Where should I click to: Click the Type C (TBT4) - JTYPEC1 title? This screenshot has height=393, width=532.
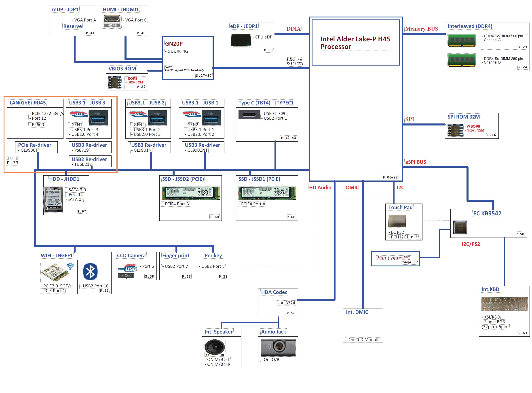tap(266, 103)
